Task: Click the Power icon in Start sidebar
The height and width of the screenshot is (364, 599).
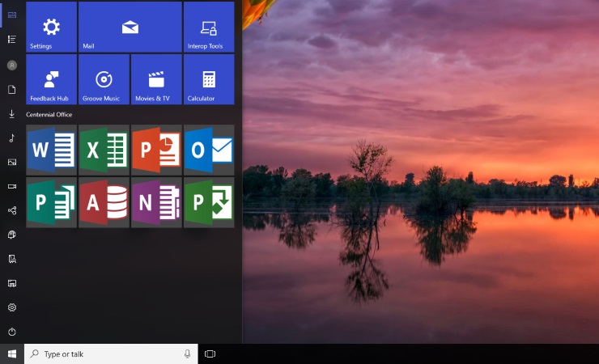Action: tap(12, 332)
